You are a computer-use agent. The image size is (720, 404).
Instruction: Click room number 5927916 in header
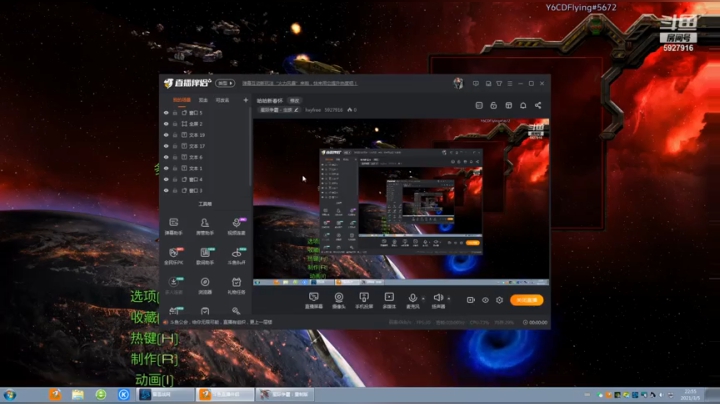pyautogui.click(x=333, y=110)
